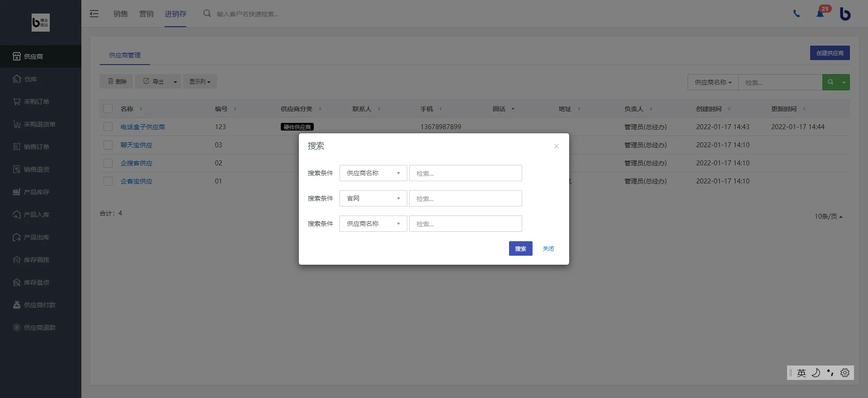Open the 企客宝供应 link

[x=137, y=181]
